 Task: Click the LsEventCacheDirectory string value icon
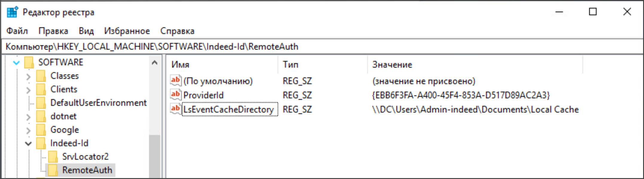coord(175,109)
